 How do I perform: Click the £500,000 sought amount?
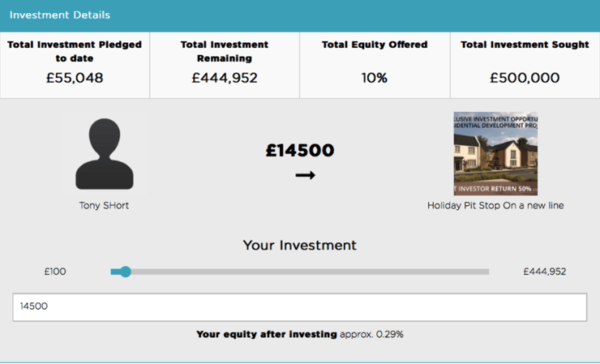[x=525, y=78]
